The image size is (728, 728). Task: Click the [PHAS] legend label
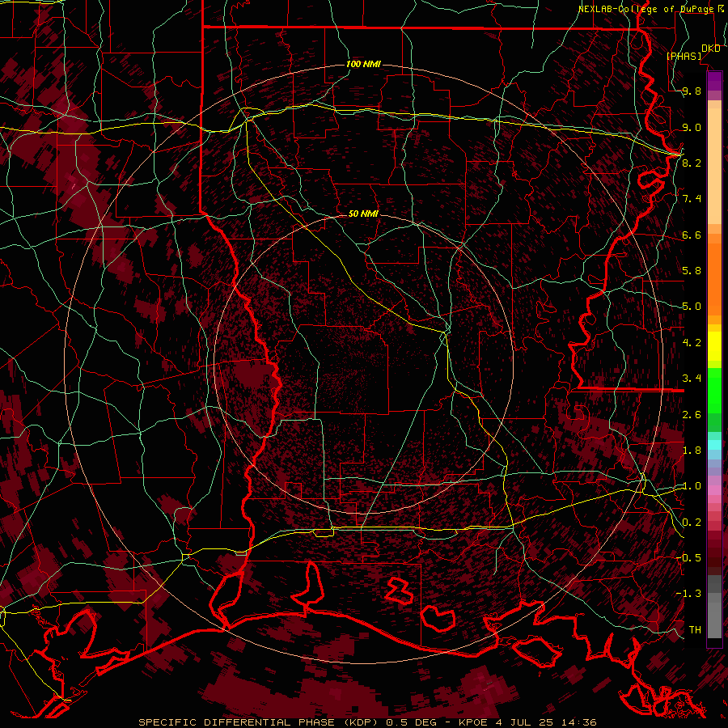coord(684,56)
